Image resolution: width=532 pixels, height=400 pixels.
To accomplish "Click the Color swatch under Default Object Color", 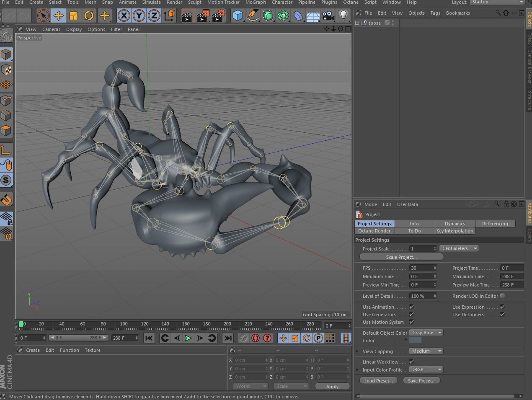I will point(415,340).
